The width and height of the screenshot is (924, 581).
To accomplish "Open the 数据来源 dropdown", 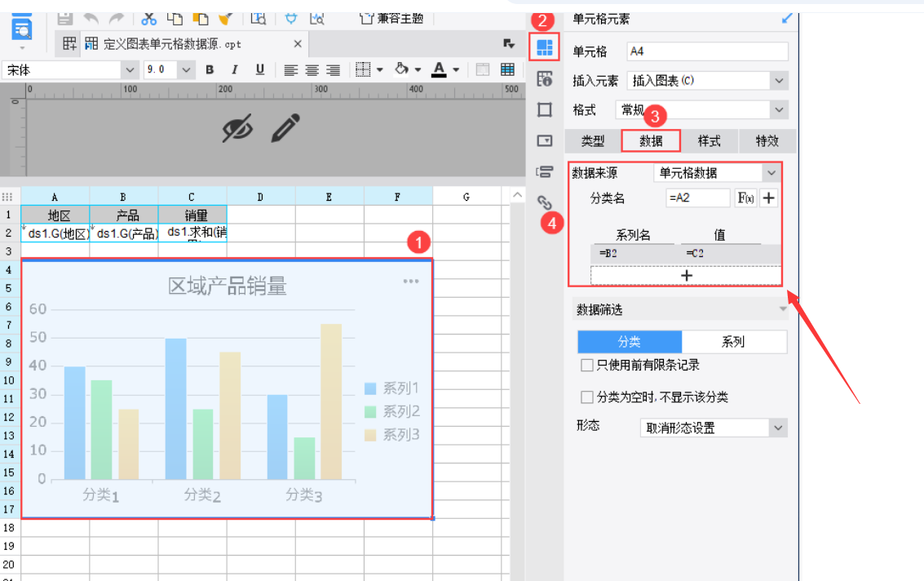I will click(x=718, y=173).
